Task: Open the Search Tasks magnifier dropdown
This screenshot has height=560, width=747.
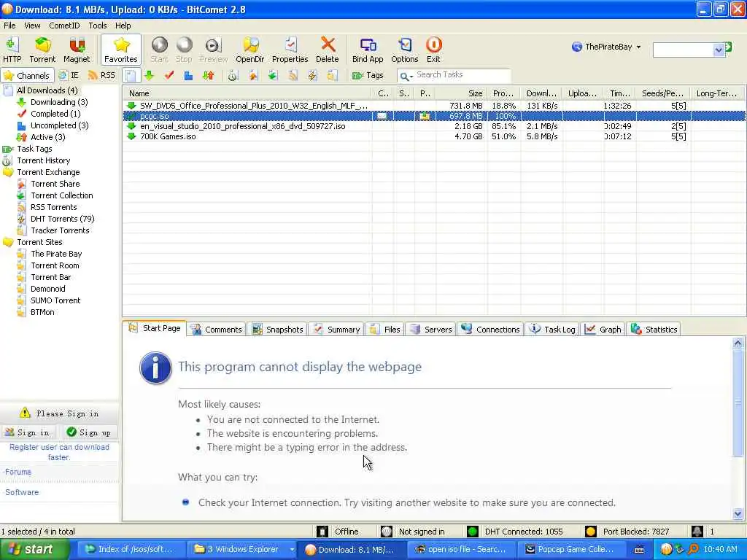Action: [x=406, y=76]
